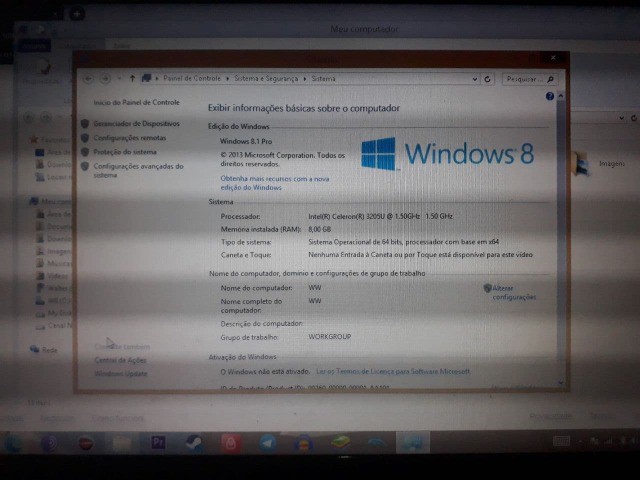The width and height of the screenshot is (640, 480).
Task: Click the WORKGROUP value
Action: click(329, 337)
